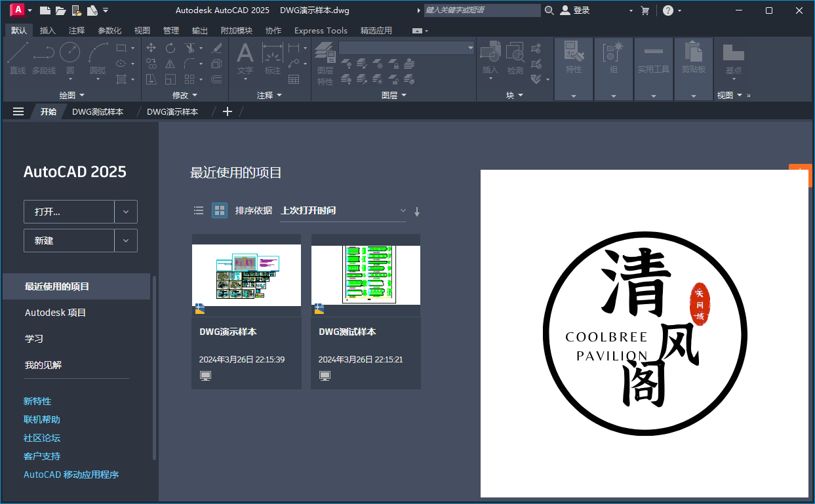Open the 参数化 ribbon tab
Screen dimensions: 815x504
coord(109,30)
